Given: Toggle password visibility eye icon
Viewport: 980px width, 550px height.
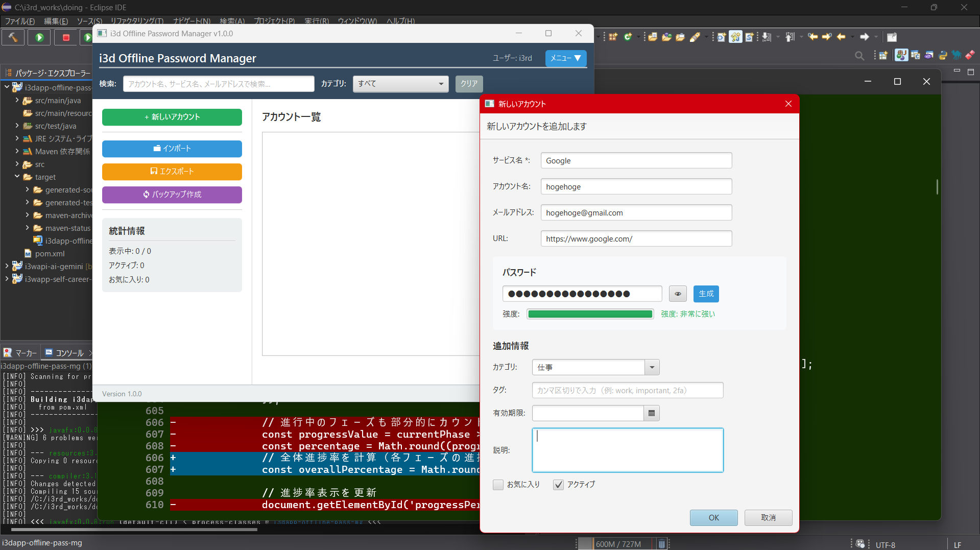Looking at the screenshot, I should [x=678, y=294].
